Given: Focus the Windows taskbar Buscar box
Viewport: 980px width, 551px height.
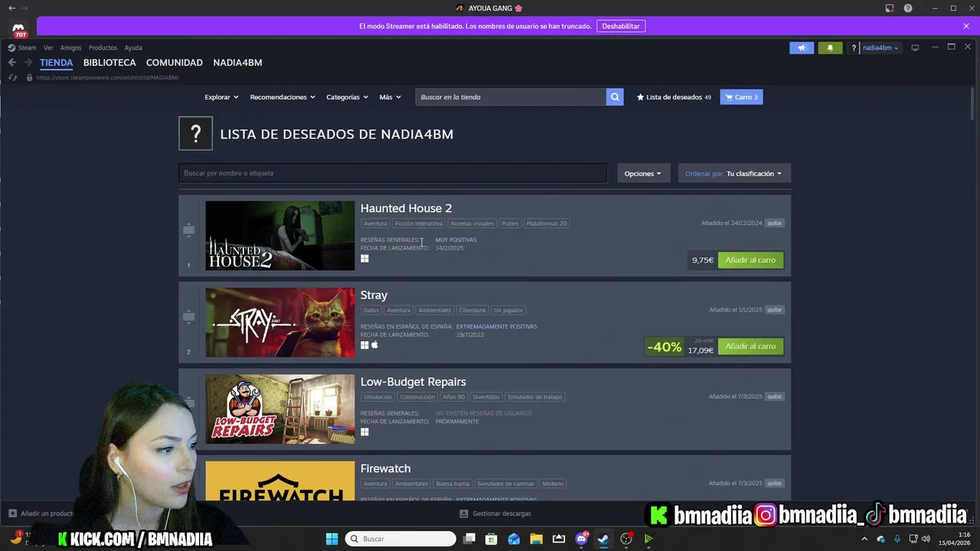Looking at the screenshot, I should point(400,539).
